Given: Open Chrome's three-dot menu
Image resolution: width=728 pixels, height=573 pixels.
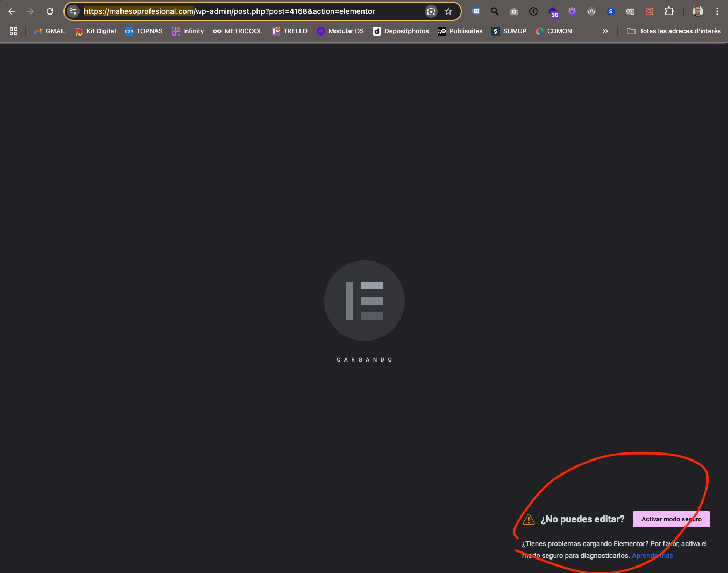Looking at the screenshot, I should (x=717, y=11).
